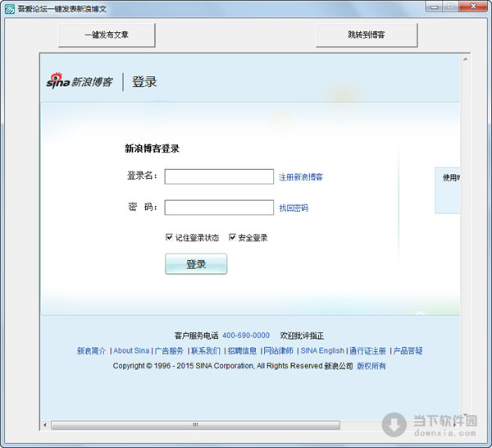Screen dimensions: 492x448
Task: Open the About Sina footer link
Action: [131, 350]
